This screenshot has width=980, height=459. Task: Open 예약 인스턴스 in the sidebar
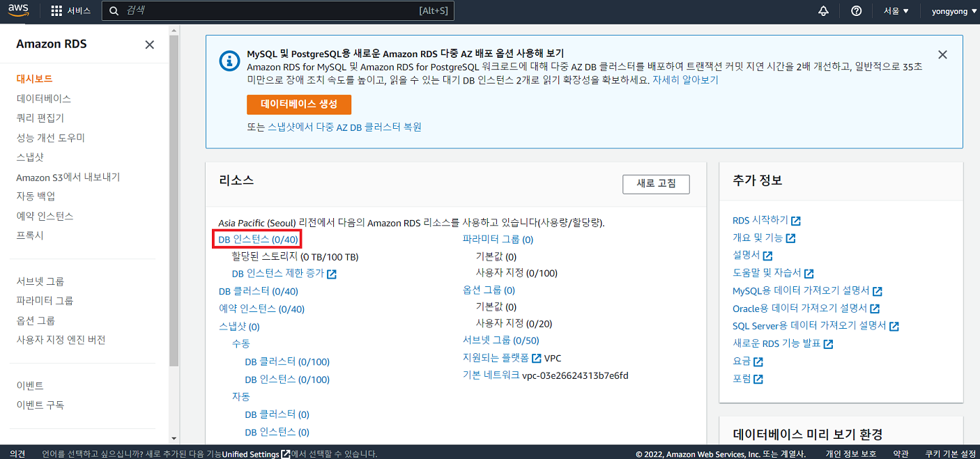point(45,216)
